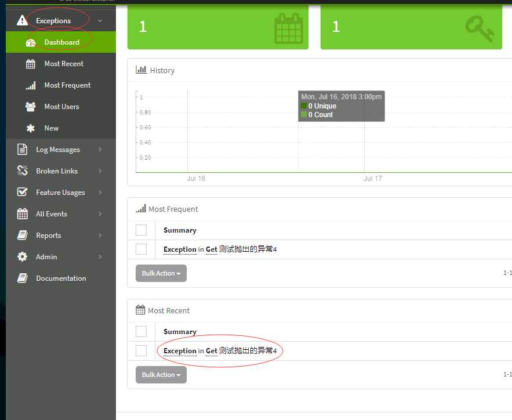Click the New asterisk icon

pos(30,128)
